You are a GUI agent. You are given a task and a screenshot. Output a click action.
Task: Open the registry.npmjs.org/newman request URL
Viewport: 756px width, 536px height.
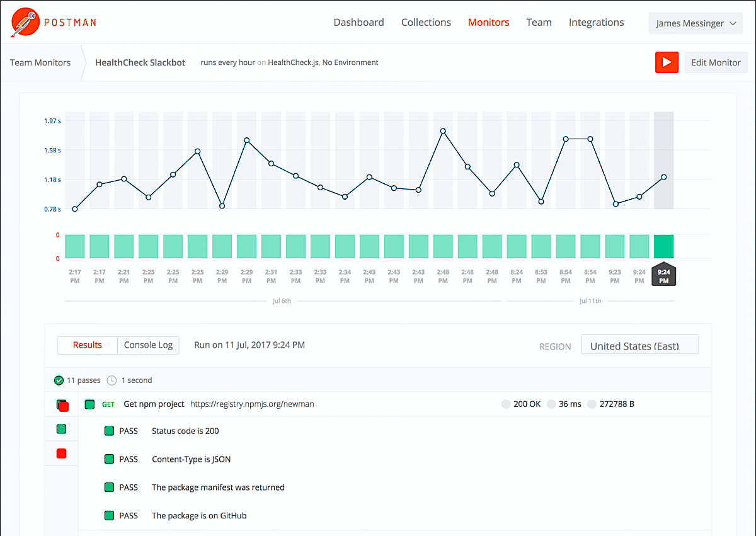pos(252,404)
